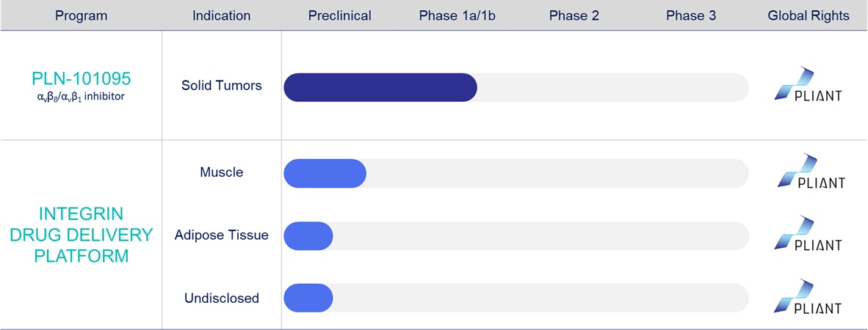Select the Undisclosed indication label
Viewport: 868px width, 330px height.
pyautogui.click(x=222, y=298)
